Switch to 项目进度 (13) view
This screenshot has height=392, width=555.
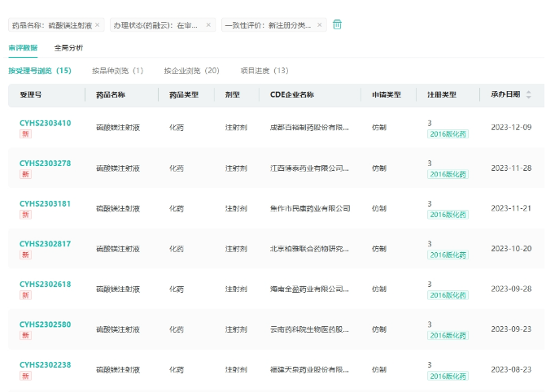click(x=264, y=71)
